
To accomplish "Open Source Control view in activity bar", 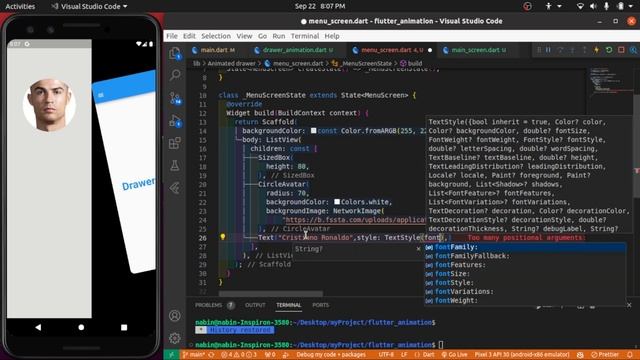I will pos(175,98).
